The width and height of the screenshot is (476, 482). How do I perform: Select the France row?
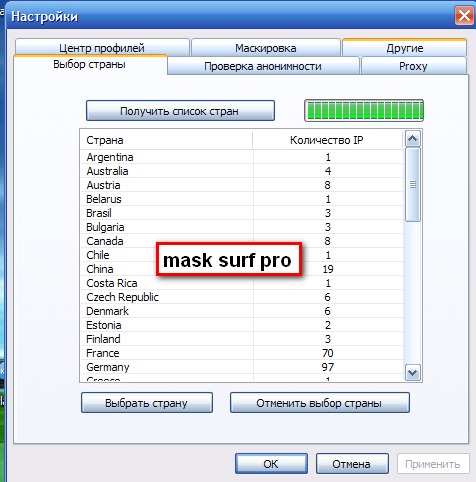[242, 353]
